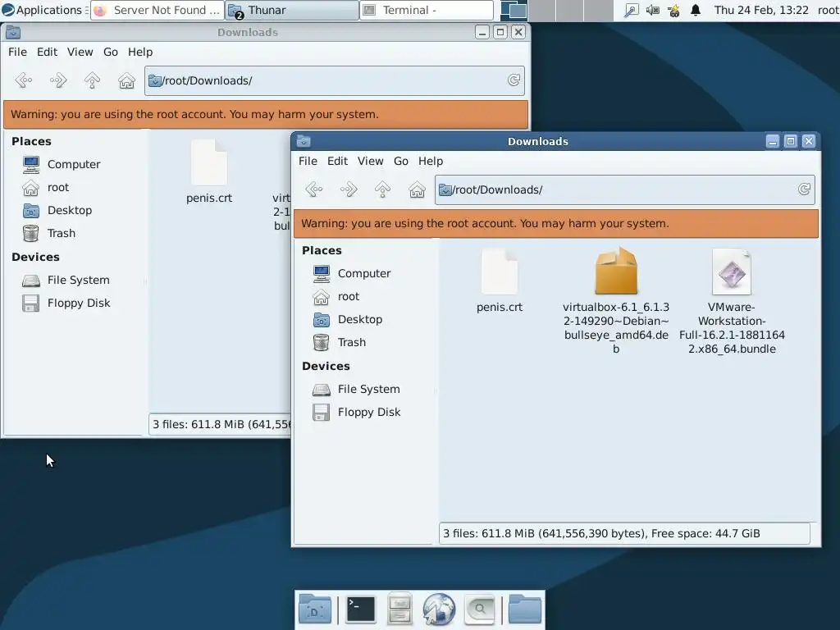Open home folder icon in dock
Viewport: 840px width, 630px height.
[524, 609]
